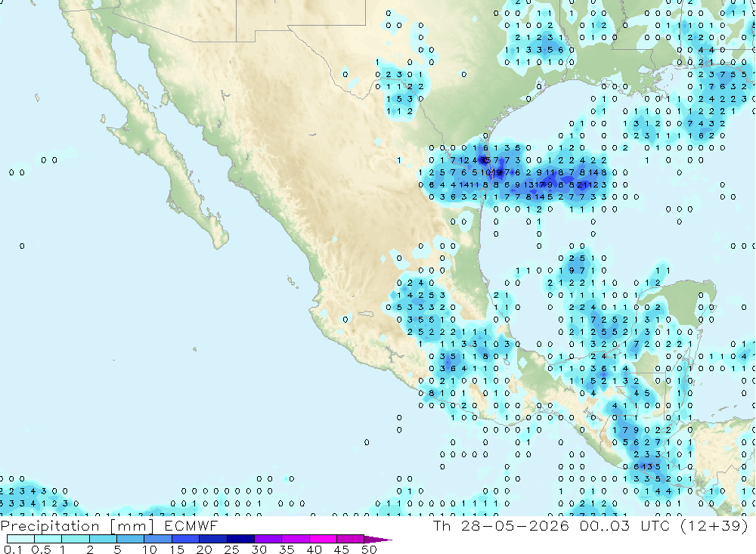Image resolution: width=756 pixels, height=554 pixels.
Task: Click the 45–50 mm legend color swatch
Action: pyautogui.click(x=351, y=539)
